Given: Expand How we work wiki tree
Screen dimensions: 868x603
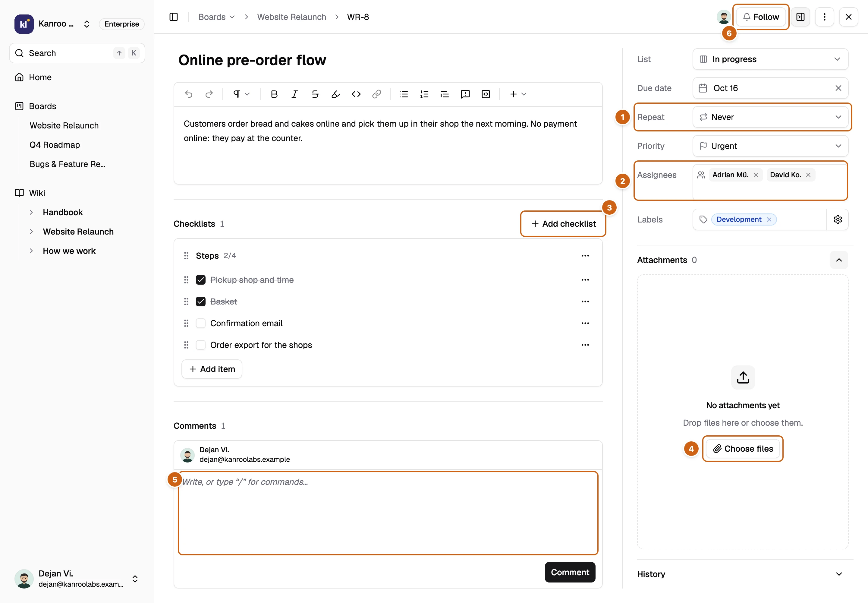Looking at the screenshot, I should (31, 251).
